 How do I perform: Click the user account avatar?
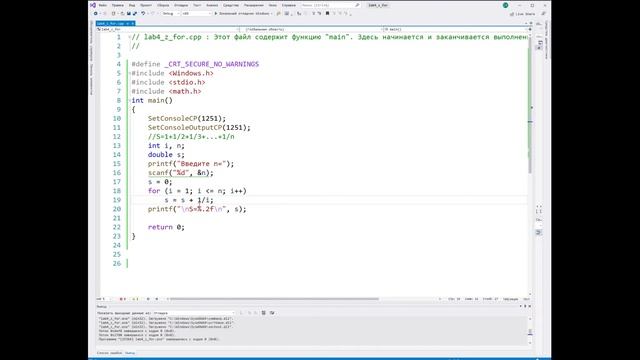(x=505, y=5)
